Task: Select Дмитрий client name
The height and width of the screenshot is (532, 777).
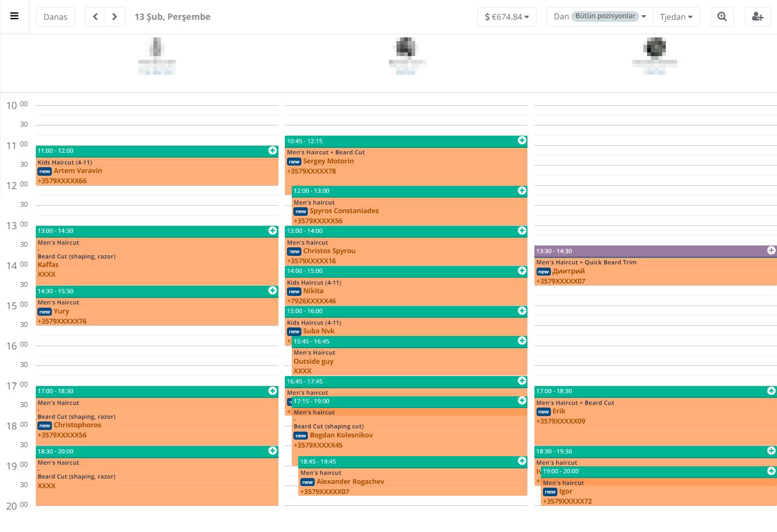Action: pos(569,271)
